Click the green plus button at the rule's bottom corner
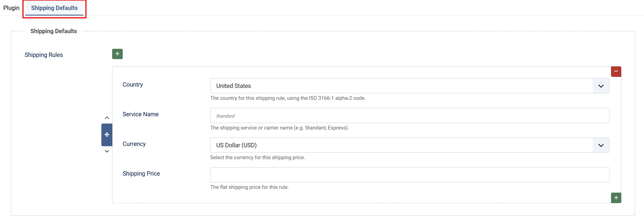 [x=616, y=198]
